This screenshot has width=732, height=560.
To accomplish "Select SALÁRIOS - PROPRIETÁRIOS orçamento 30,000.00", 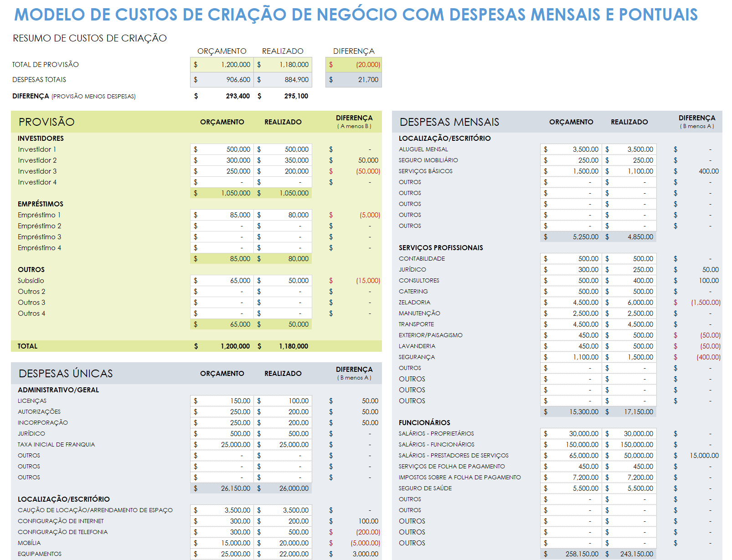I will tap(571, 434).
